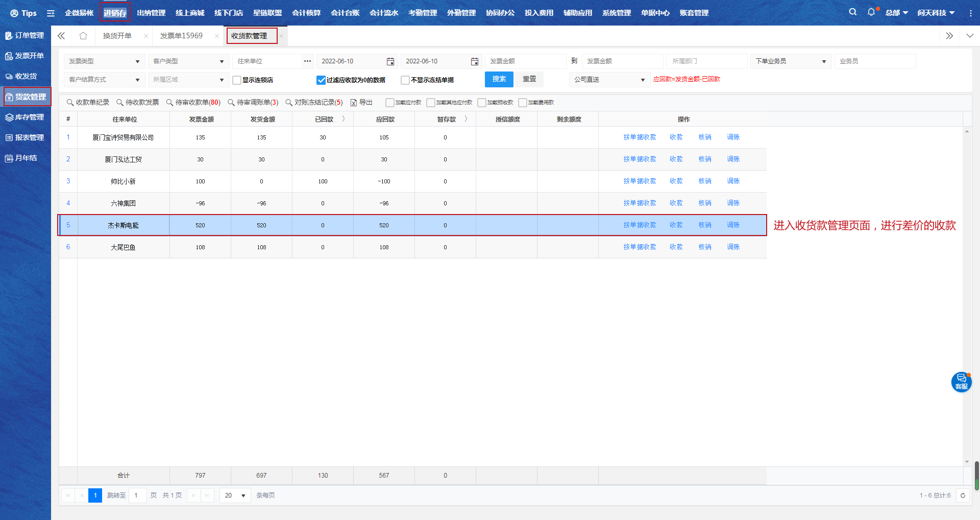Enable the 显示连锁店 checkbox
The image size is (980, 520).
point(237,80)
